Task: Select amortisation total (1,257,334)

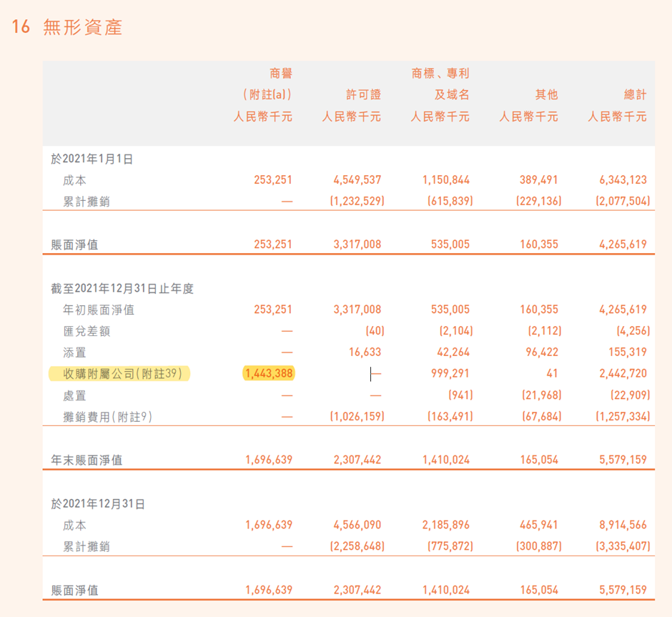Action: click(623, 416)
